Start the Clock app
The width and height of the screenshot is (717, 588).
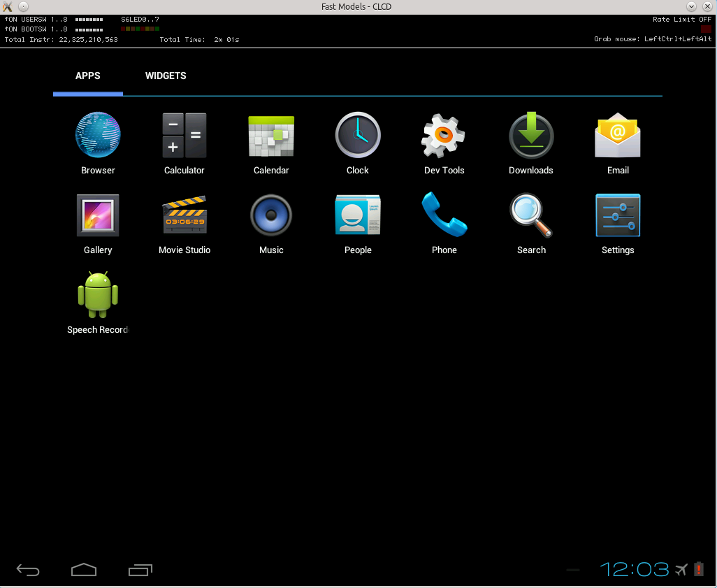(357, 135)
